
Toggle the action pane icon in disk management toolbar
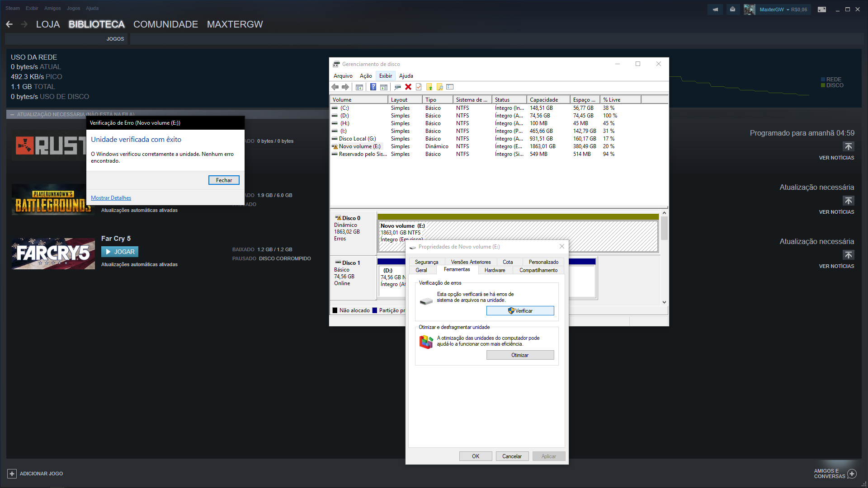click(x=384, y=87)
